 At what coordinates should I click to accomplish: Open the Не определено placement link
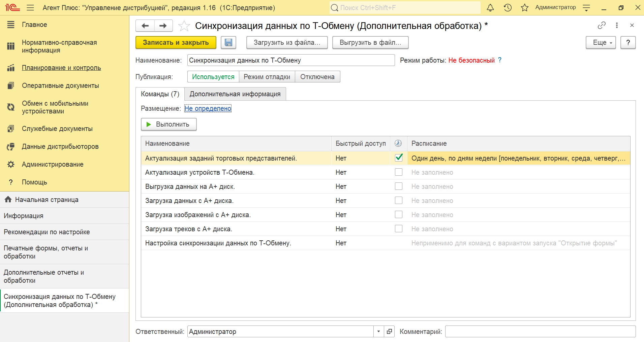pos(208,108)
